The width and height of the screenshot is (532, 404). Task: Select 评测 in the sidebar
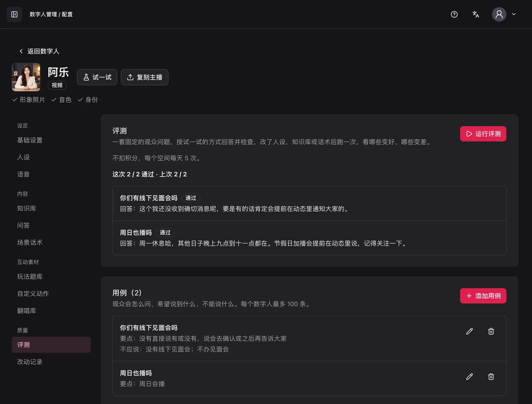coord(51,345)
